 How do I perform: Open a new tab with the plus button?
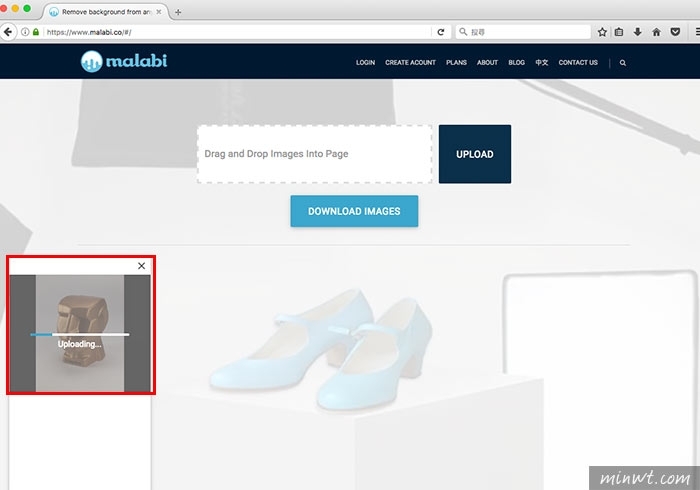[178, 12]
